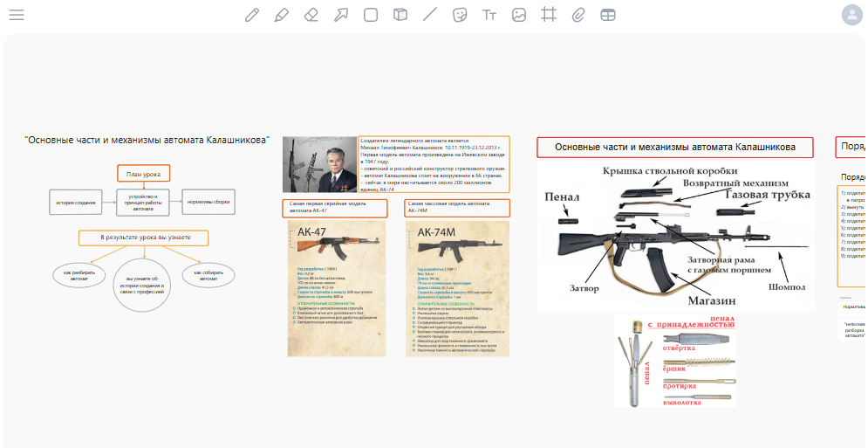The height and width of the screenshot is (448, 868).
Task: Select the Highlighter marker tool
Action: pos(281,15)
